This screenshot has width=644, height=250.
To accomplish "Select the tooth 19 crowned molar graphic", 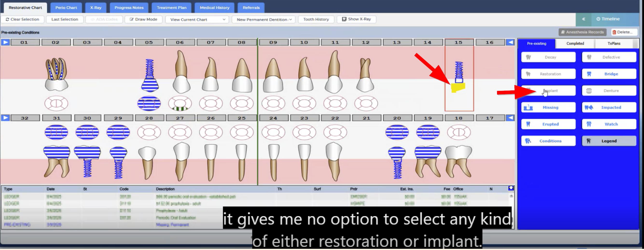I will tap(428, 161).
